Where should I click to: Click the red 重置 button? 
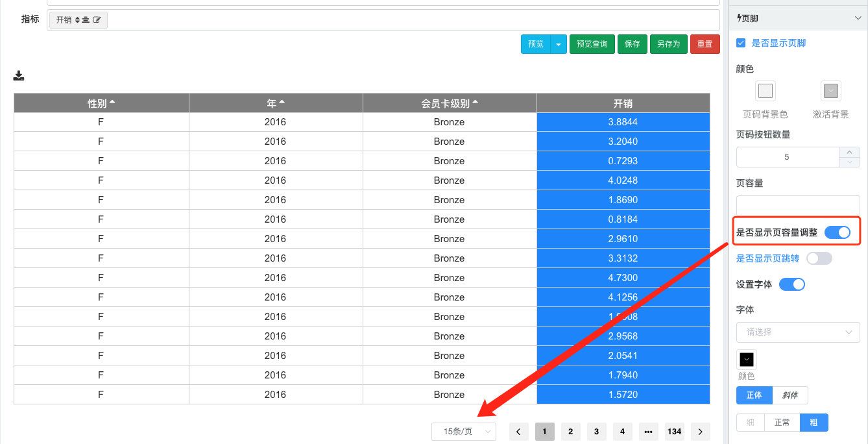[x=705, y=44]
